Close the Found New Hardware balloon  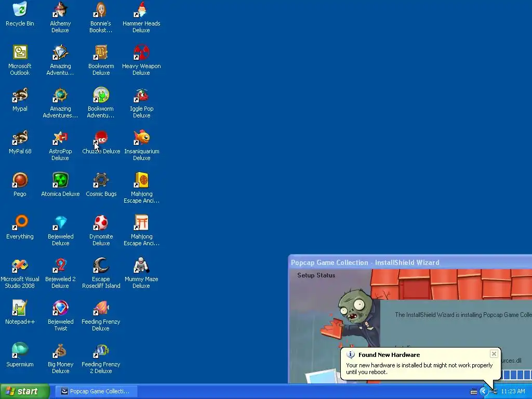(x=494, y=354)
